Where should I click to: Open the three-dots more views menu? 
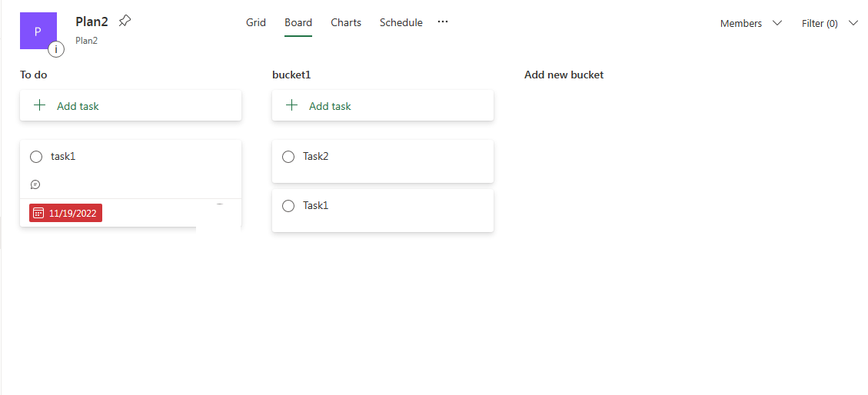click(x=443, y=22)
